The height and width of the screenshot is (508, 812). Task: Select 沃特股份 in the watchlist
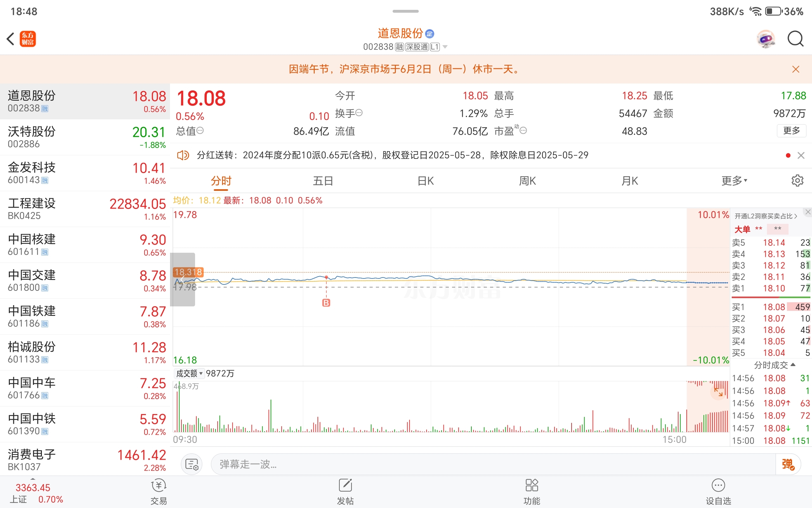tap(85, 137)
